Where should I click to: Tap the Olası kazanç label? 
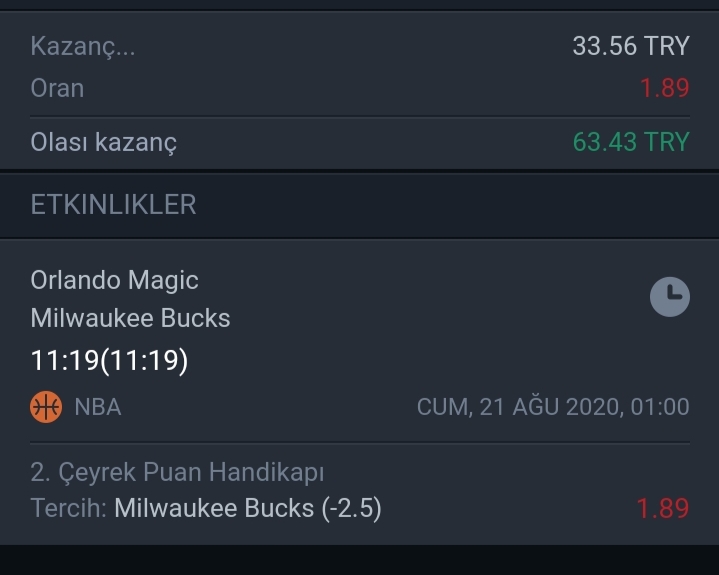(103, 142)
